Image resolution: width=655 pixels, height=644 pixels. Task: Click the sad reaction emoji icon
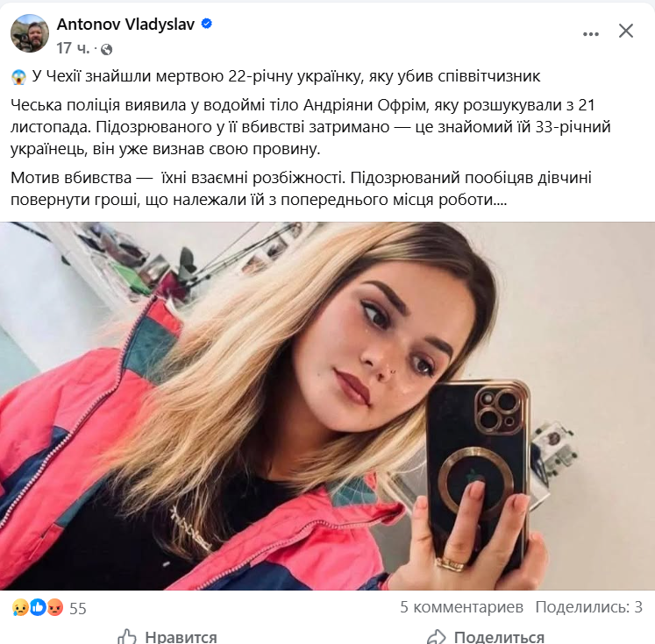coord(19,607)
